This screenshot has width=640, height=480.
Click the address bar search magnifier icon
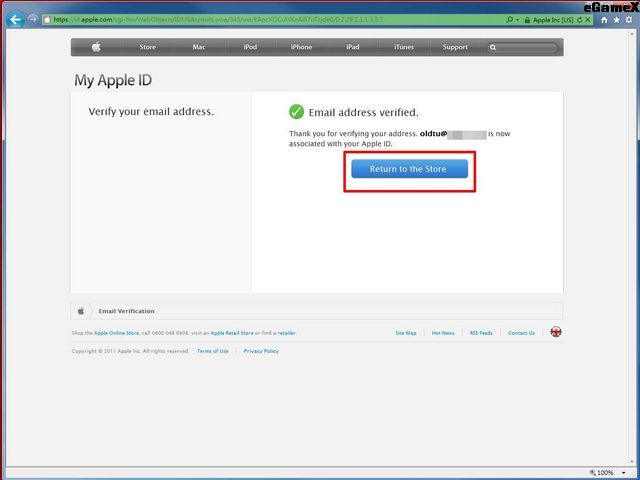coord(509,19)
